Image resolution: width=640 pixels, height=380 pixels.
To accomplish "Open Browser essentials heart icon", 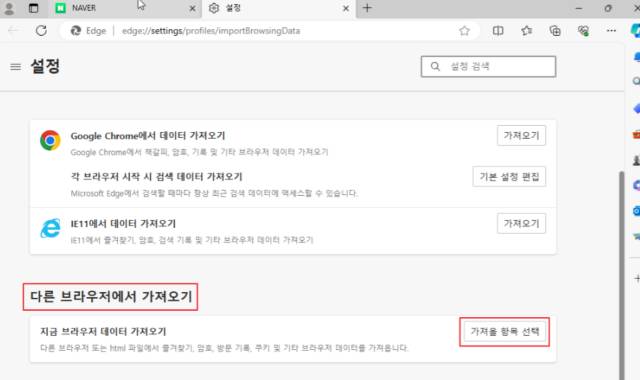I will point(583,31).
